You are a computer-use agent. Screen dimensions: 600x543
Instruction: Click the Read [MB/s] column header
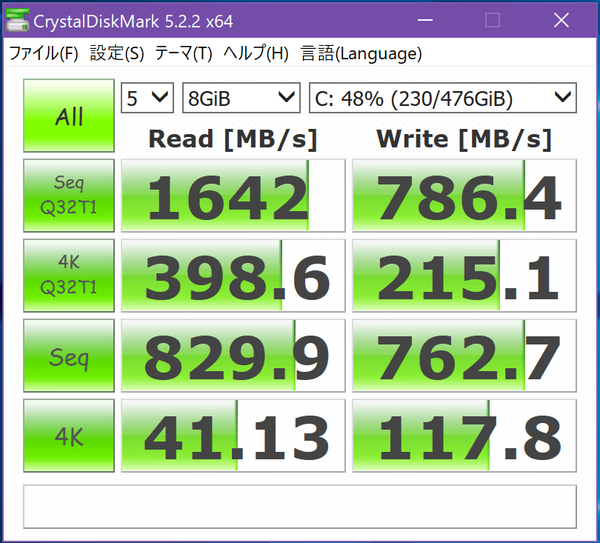pos(233,139)
